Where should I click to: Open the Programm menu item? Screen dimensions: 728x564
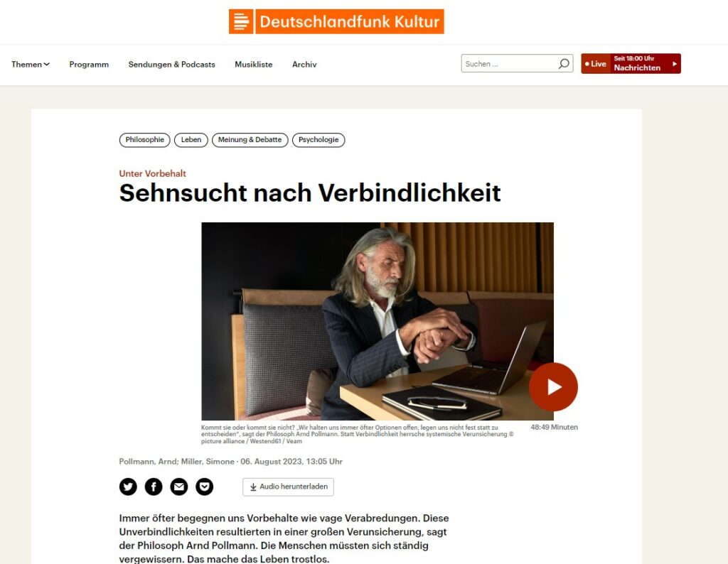coord(89,65)
